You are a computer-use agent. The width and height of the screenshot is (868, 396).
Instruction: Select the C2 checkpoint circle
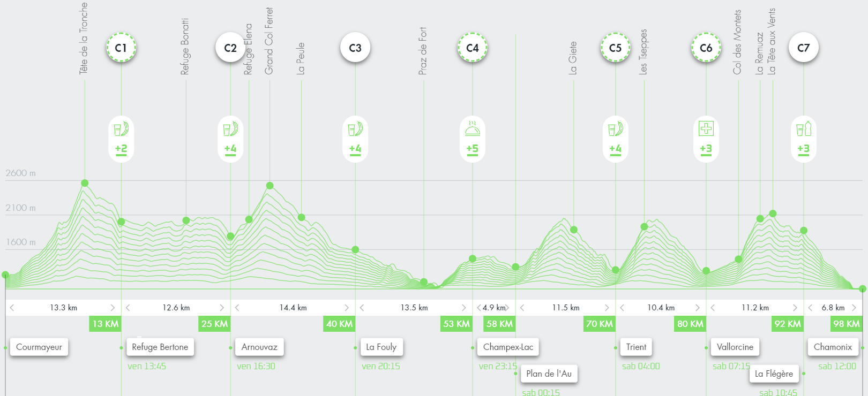(x=230, y=48)
